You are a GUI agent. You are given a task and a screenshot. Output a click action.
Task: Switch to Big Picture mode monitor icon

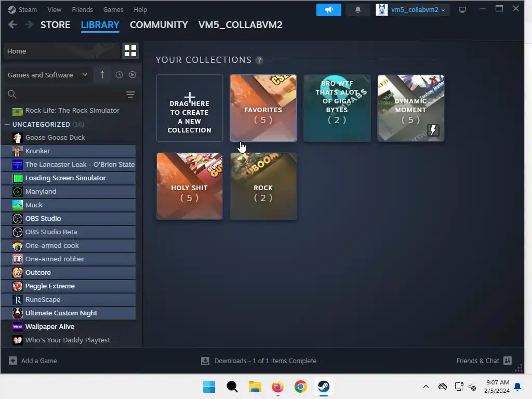point(462,10)
